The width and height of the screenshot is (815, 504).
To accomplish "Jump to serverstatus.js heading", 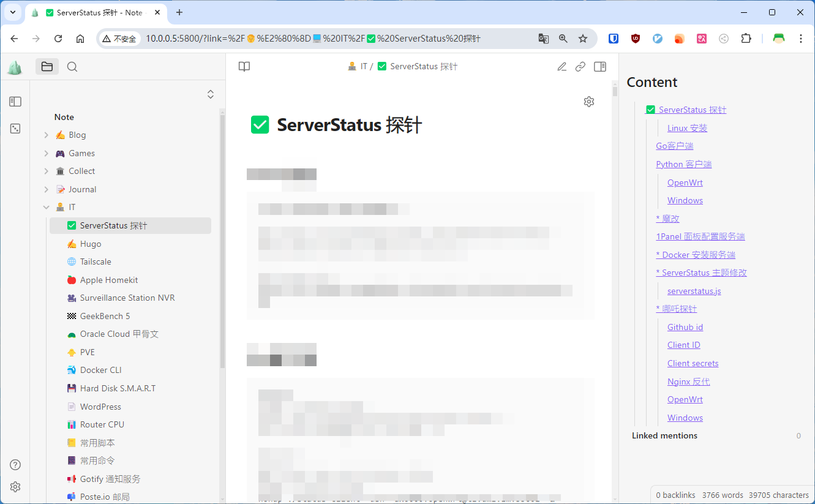I will (694, 291).
